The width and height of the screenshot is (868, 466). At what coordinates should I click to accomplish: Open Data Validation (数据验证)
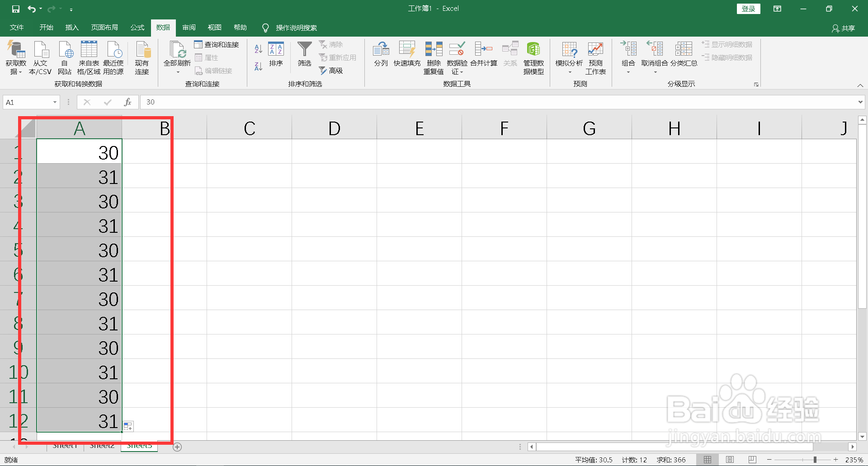click(457, 58)
